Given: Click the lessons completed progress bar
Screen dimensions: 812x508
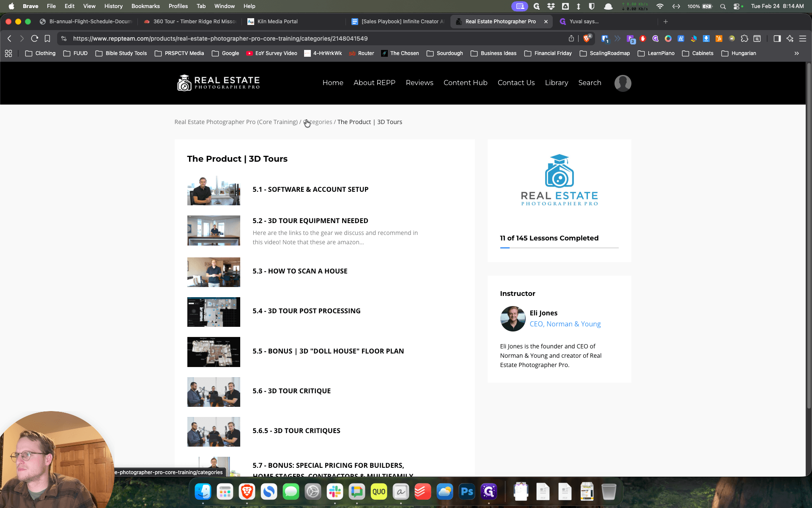Looking at the screenshot, I should pyautogui.click(x=559, y=248).
